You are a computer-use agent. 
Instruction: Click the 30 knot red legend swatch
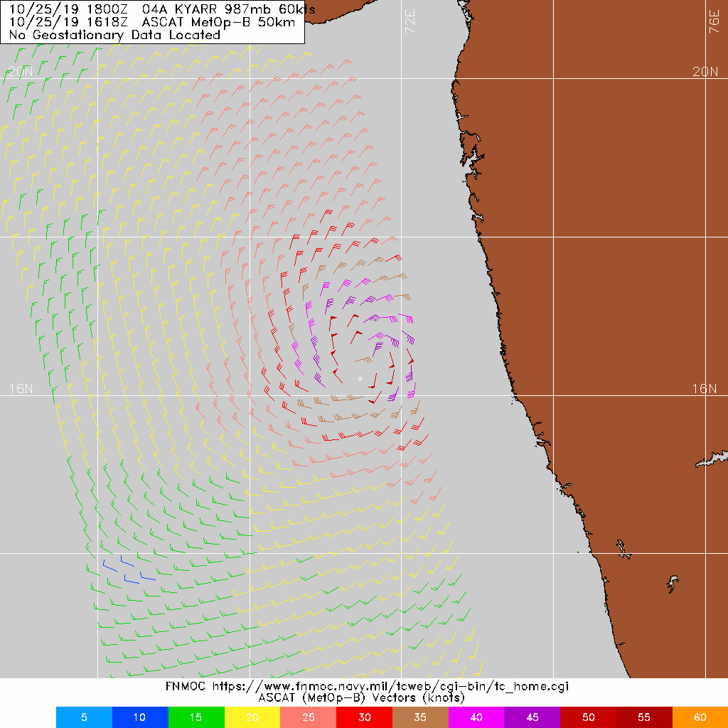click(364, 717)
